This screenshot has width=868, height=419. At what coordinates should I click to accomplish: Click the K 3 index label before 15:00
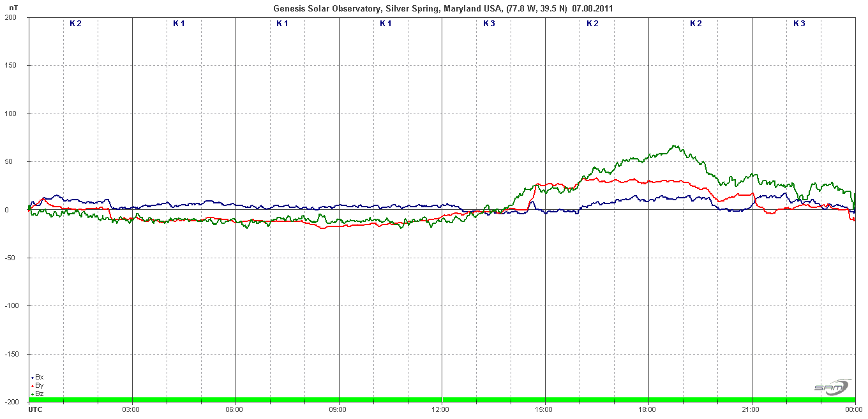[x=489, y=24]
